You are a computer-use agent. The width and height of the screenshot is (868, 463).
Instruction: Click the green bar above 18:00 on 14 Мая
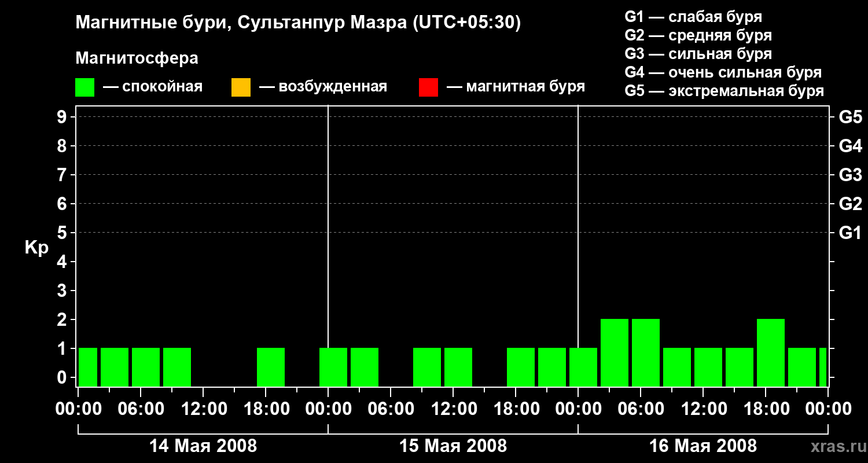pyautogui.click(x=271, y=367)
